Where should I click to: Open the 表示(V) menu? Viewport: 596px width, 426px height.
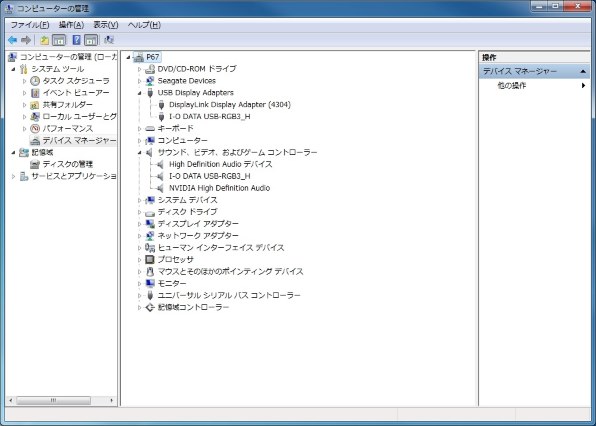[x=106, y=25]
